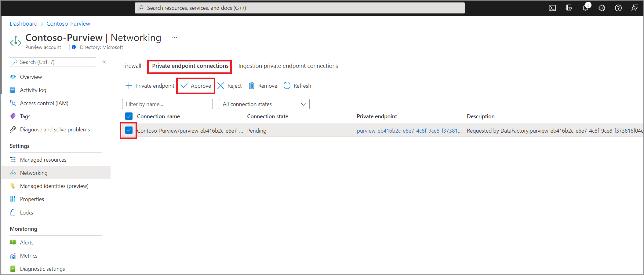The height and width of the screenshot is (275, 644).
Task: Click the Remove trash can icon
Action: point(251,86)
